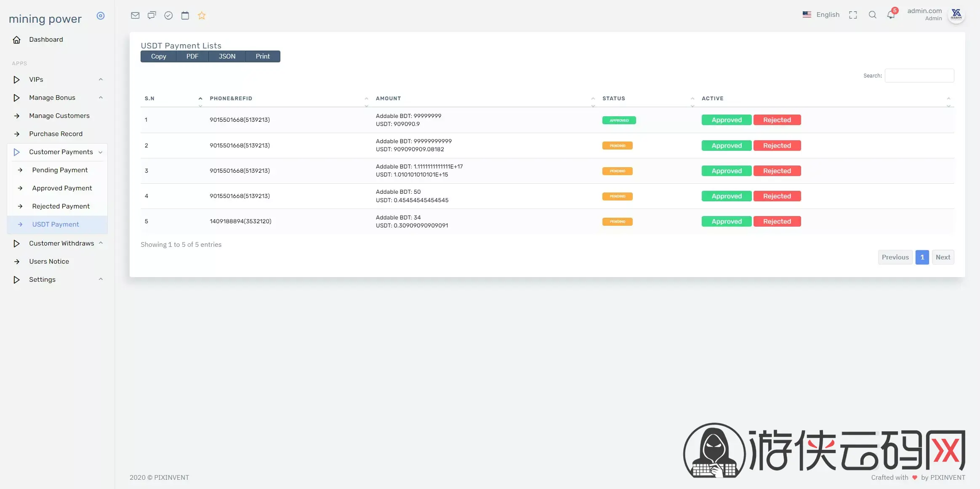Open the mail envelope icon

[135, 16]
